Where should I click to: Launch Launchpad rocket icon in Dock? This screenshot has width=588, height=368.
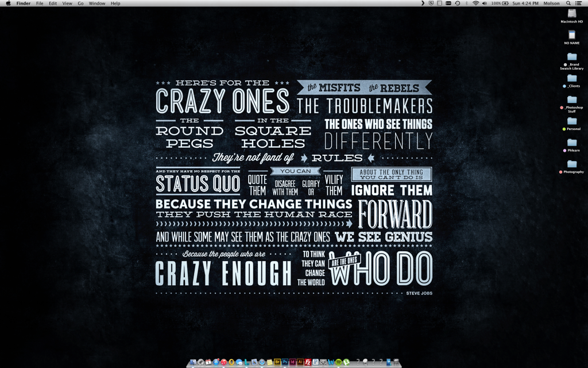tap(200, 362)
